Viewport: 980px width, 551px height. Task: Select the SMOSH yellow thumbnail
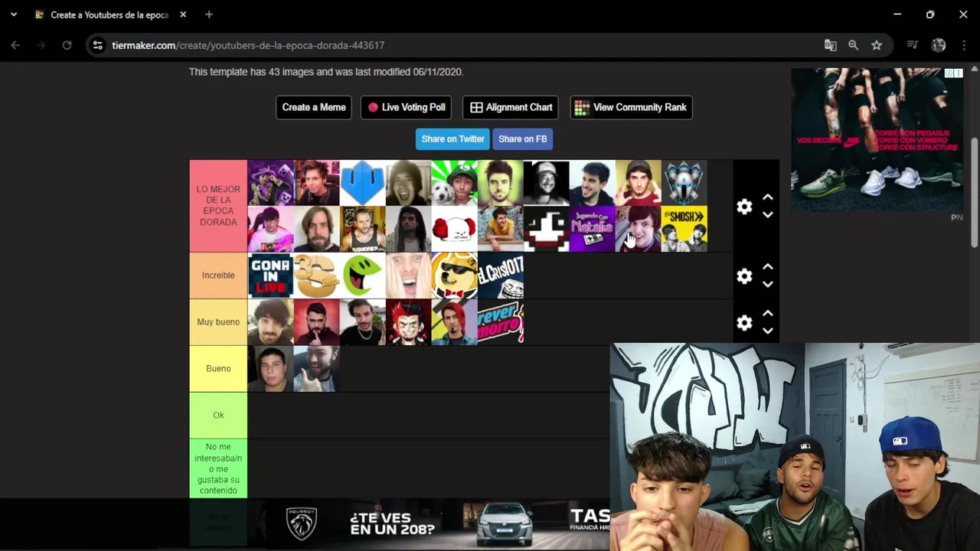pyautogui.click(x=684, y=229)
